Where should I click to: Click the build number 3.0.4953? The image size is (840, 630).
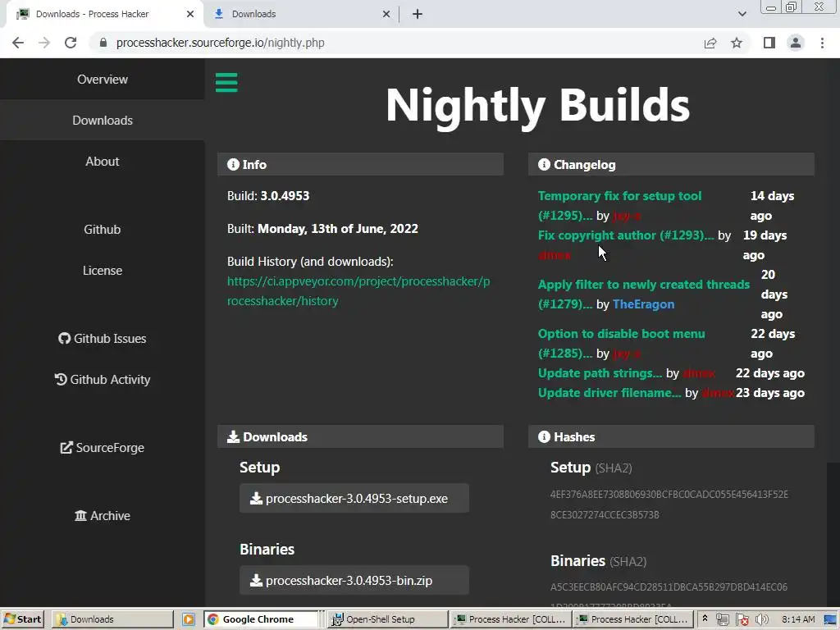(x=285, y=196)
